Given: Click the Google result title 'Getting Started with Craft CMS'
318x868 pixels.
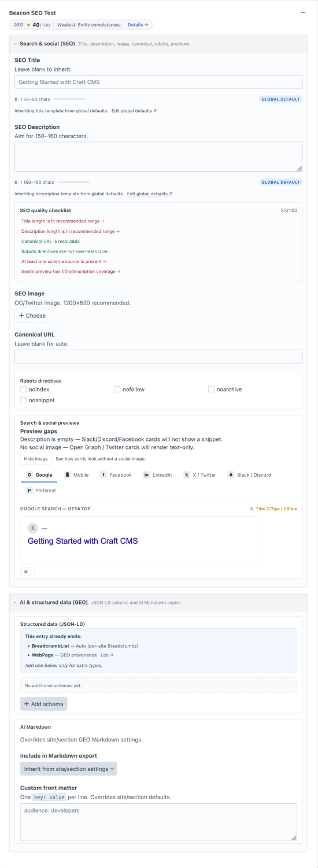Looking at the screenshot, I should click(x=83, y=541).
